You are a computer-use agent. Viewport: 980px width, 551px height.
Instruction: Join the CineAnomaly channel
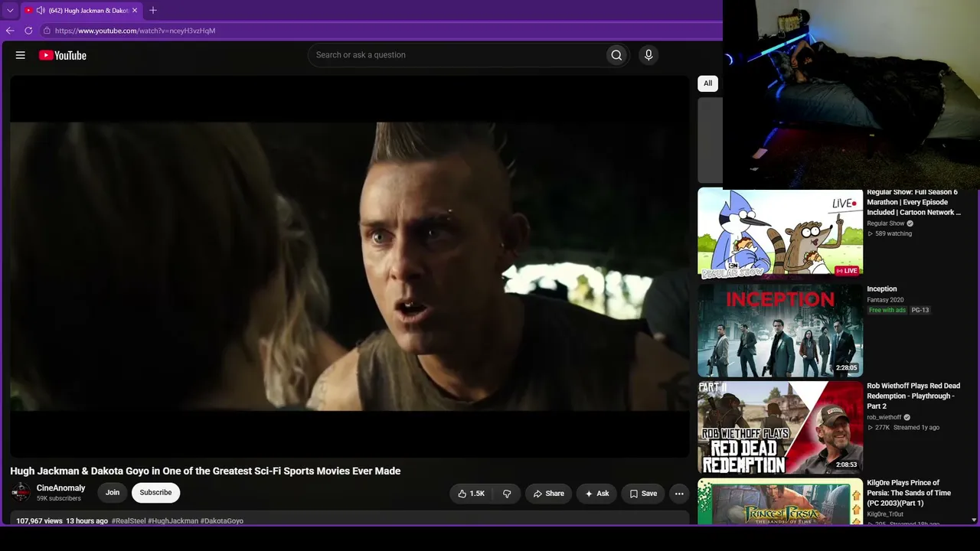click(x=113, y=493)
